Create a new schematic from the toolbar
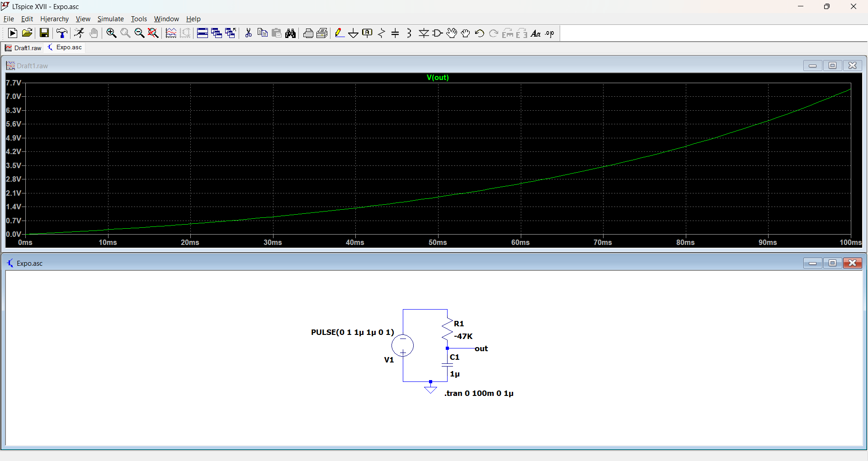This screenshot has height=461, width=868. coord(13,33)
